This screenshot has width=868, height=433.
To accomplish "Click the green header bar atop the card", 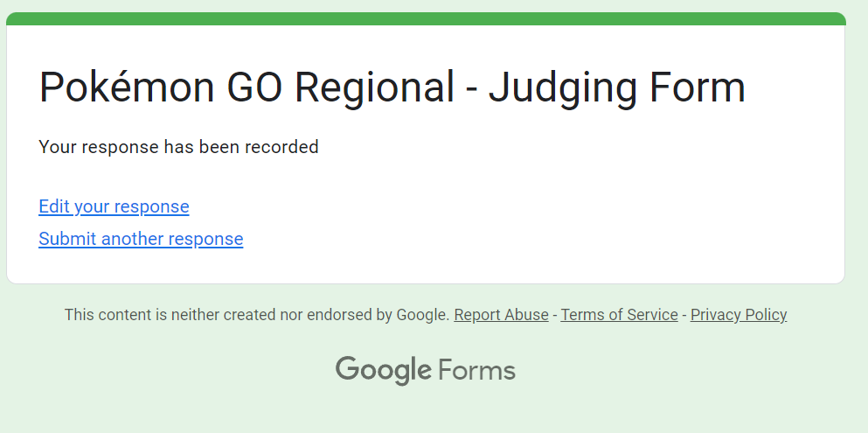I will tap(426, 18).
